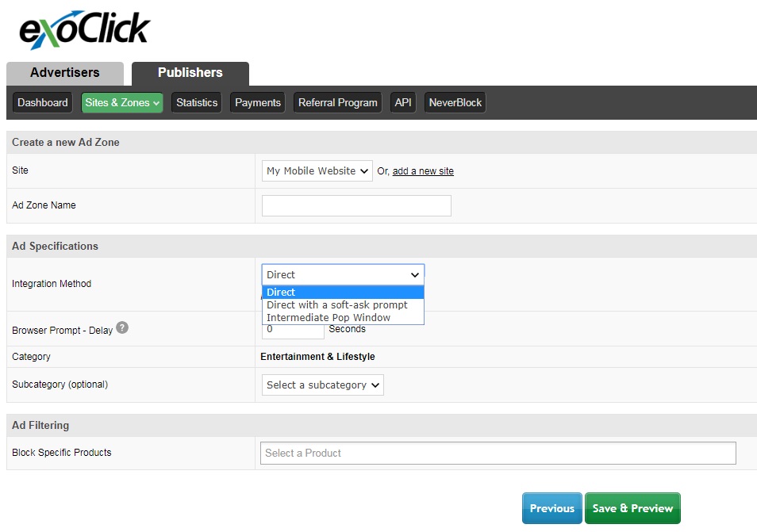Open the API menu item
Viewport: 757px width, 532px height.
coord(402,103)
